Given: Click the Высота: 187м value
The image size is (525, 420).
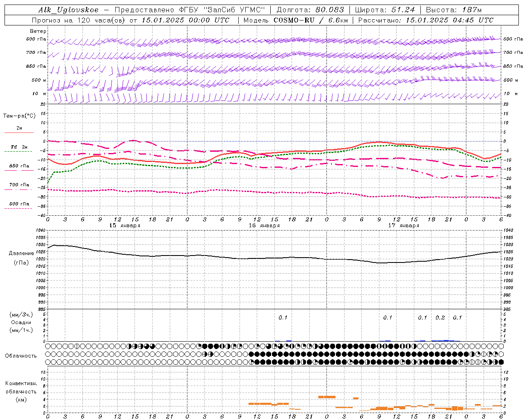Looking at the screenshot, I should pyautogui.click(x=454, y=10).
